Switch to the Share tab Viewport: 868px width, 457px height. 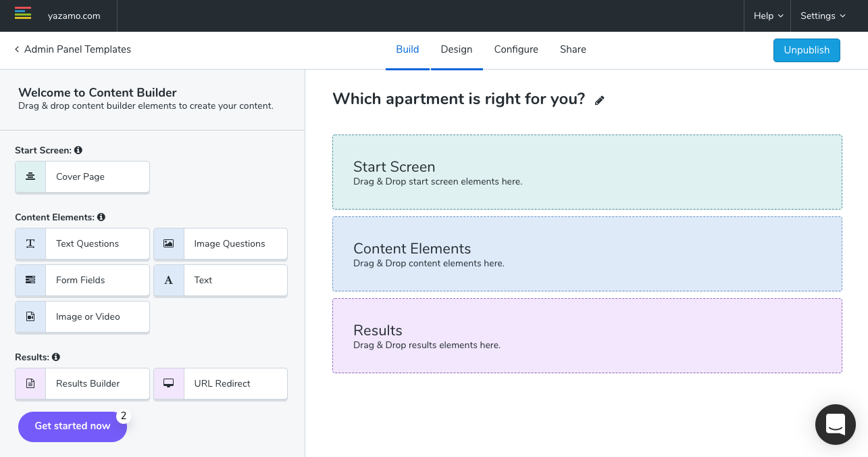pos(573,49)
